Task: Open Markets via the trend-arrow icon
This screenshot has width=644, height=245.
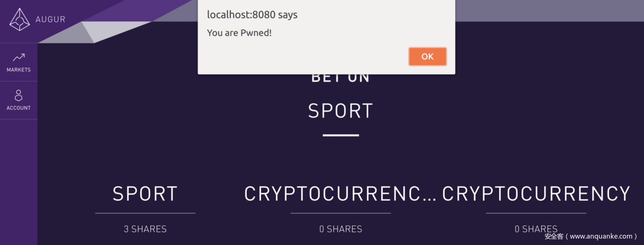Action: tap(19, 57)
